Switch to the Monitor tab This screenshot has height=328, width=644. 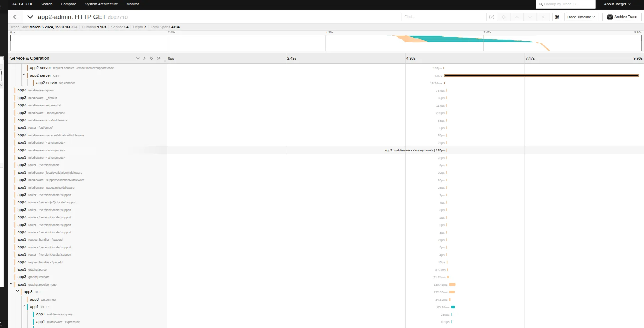132,4
